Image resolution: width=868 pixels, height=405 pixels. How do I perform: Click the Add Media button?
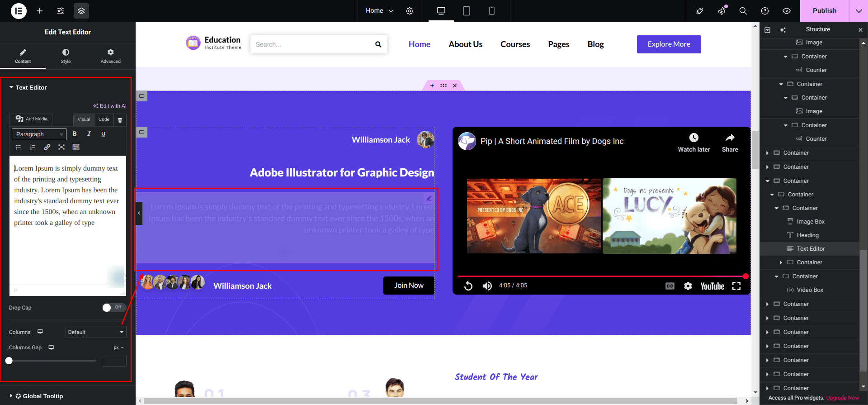pos(31,119)
